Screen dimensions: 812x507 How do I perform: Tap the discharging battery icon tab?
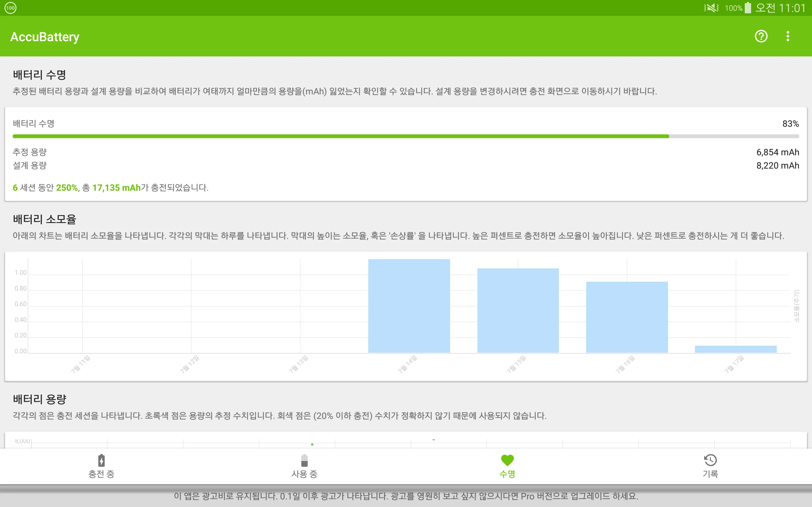coord(304,460)
